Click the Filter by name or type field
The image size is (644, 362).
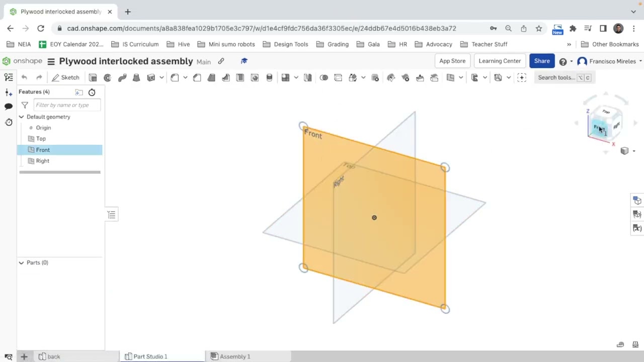click(67, 105)
